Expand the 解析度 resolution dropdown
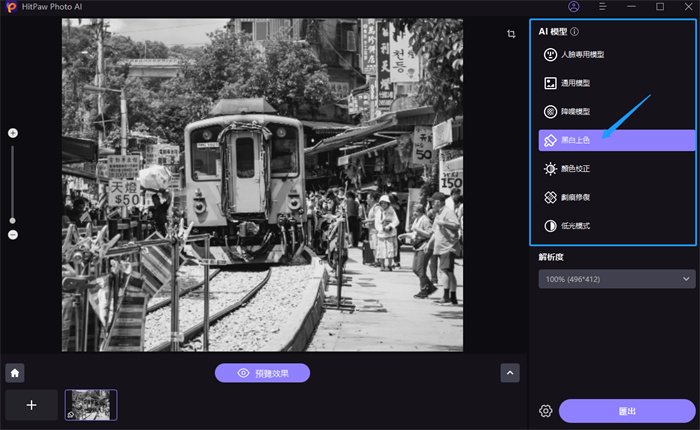 [615, 280]
